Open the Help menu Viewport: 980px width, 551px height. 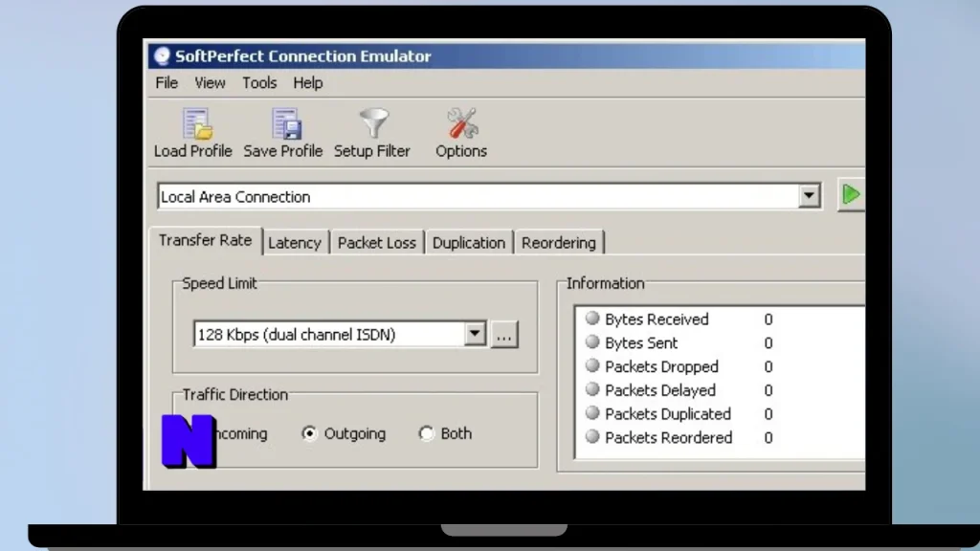click(x=308, y=82)
